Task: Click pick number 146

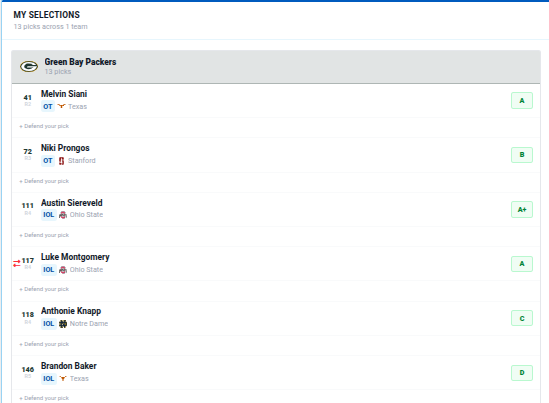Action: [x=28, y=369]
